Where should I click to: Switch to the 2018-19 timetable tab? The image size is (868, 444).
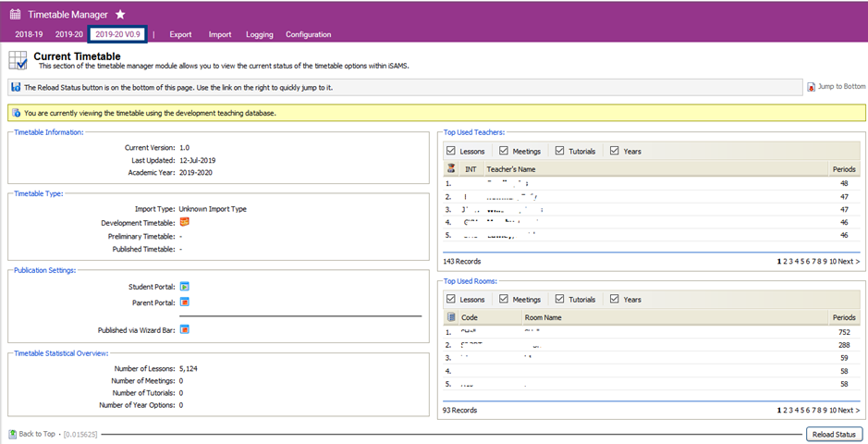tap(29, 35)
